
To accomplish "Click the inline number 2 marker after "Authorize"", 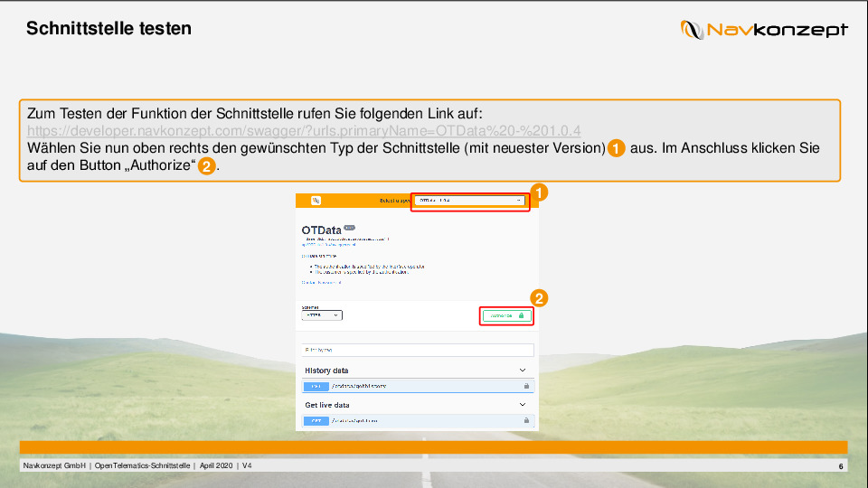I will point(207,167).
